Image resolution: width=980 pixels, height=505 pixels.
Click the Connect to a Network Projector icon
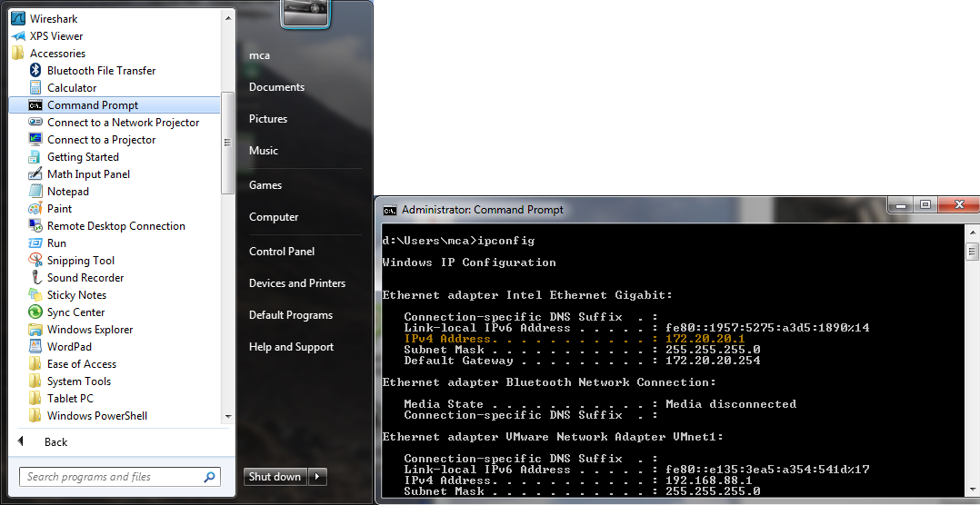[35, 123]
